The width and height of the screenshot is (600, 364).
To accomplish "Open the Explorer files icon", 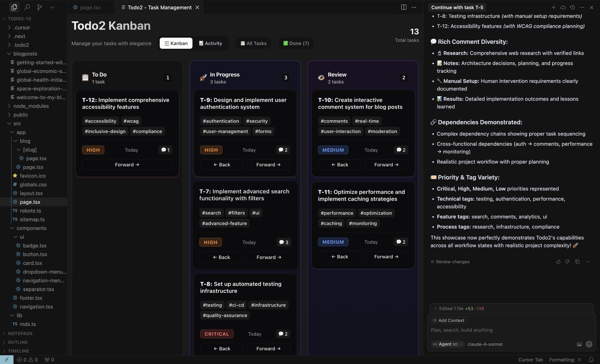I will click(x=14, y=7).
